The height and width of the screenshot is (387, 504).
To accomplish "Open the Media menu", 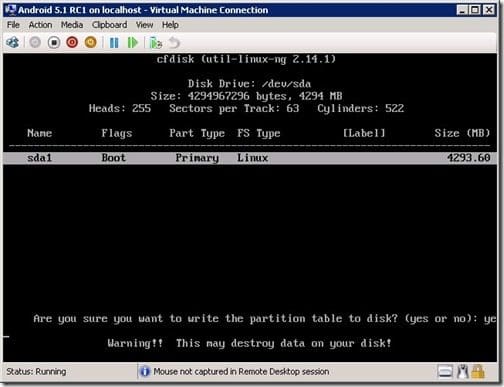I will (x=72, y=25).
